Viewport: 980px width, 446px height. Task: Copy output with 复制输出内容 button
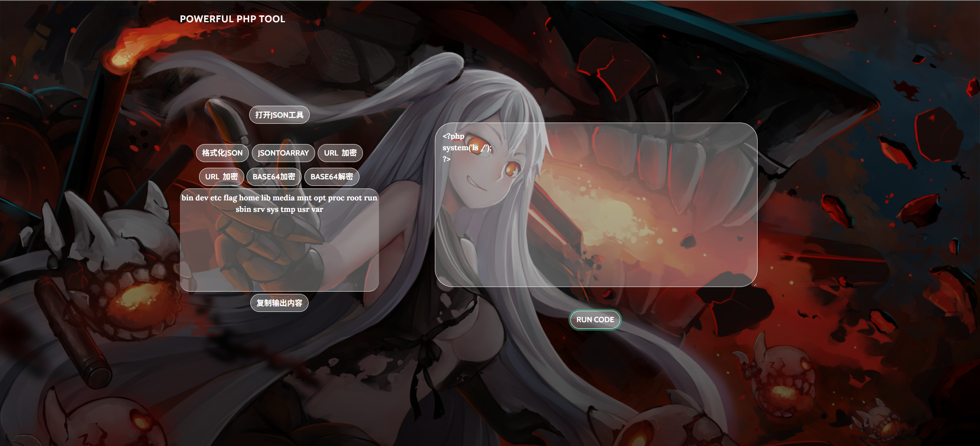[x=279, y=303]
